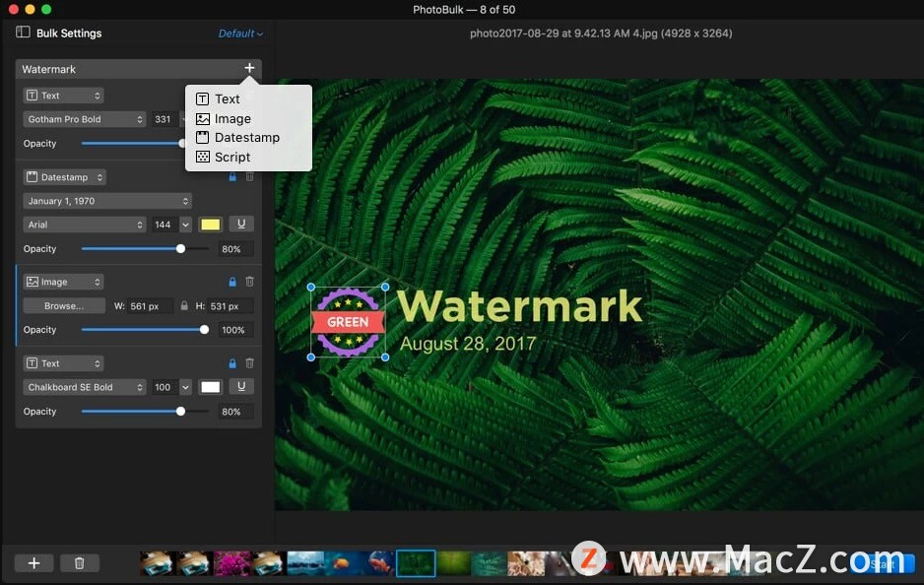This screenshot has width=924, height=585.
Task: Toggle the lock icon for Image watermark
Action: (x=232, y=282)
